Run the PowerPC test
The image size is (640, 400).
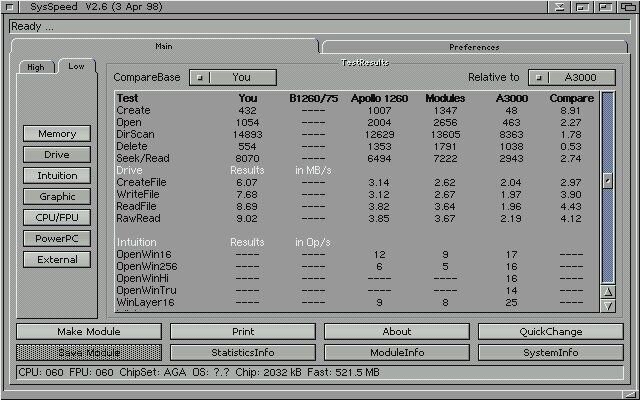(x=57, y=238)
